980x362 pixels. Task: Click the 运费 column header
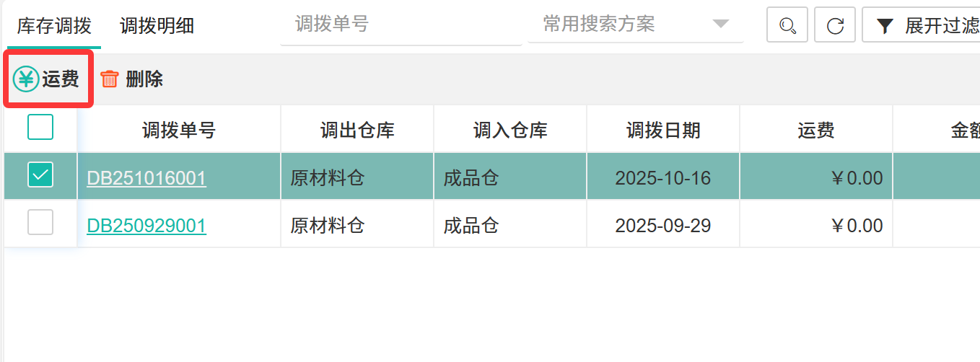[816, 131]
